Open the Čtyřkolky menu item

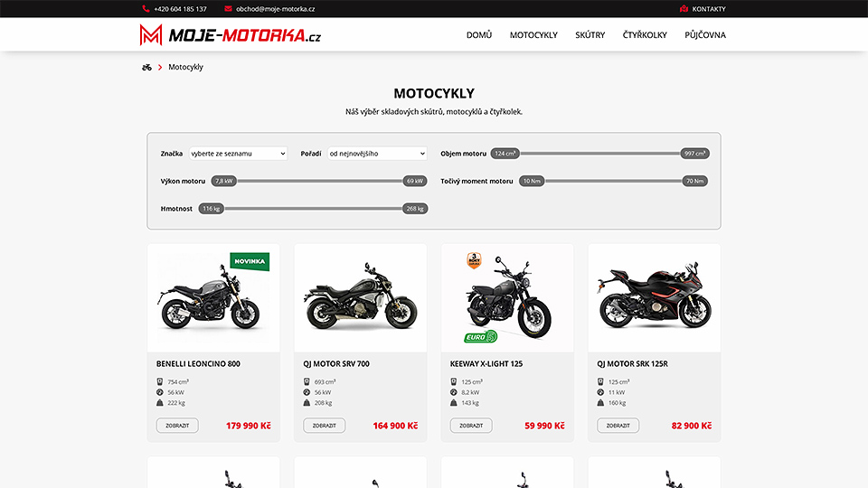click(x=645, y=35)
